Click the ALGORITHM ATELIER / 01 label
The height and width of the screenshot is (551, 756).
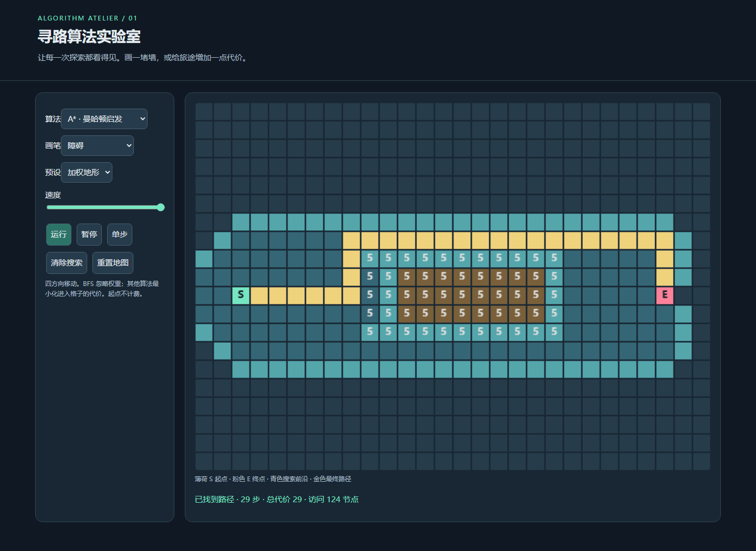point(88,18)
